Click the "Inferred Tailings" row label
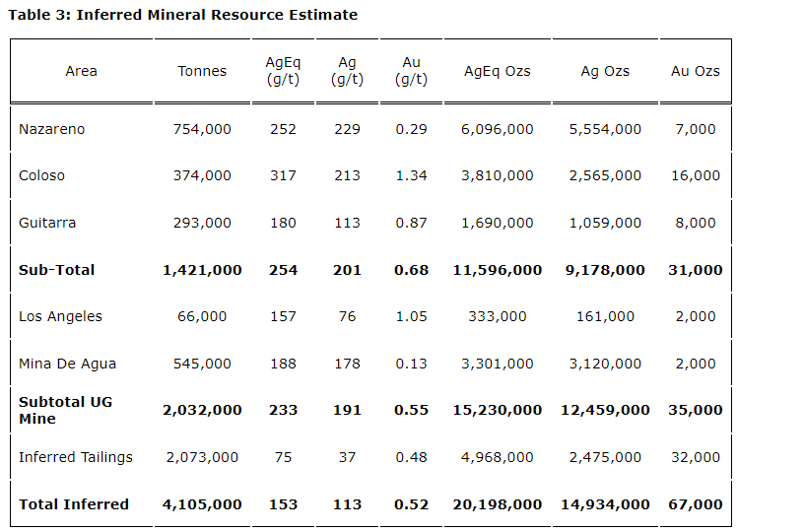 75,457
